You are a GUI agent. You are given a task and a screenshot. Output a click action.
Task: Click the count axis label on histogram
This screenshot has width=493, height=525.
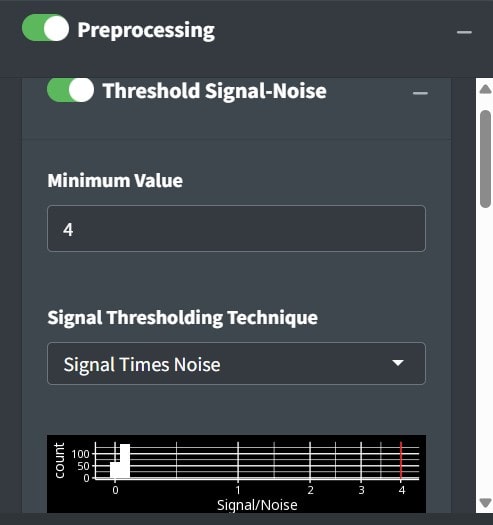coord(59,461)
